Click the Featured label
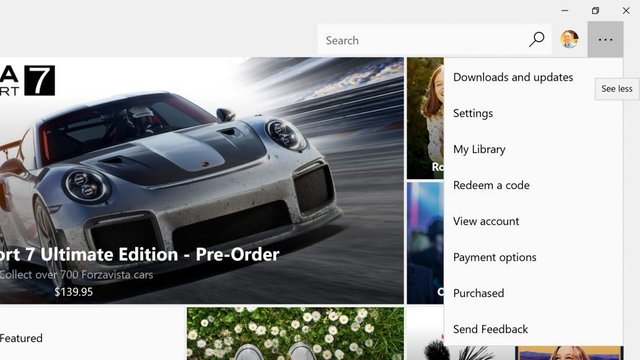The image size is (640, 360). pos(21,338)
